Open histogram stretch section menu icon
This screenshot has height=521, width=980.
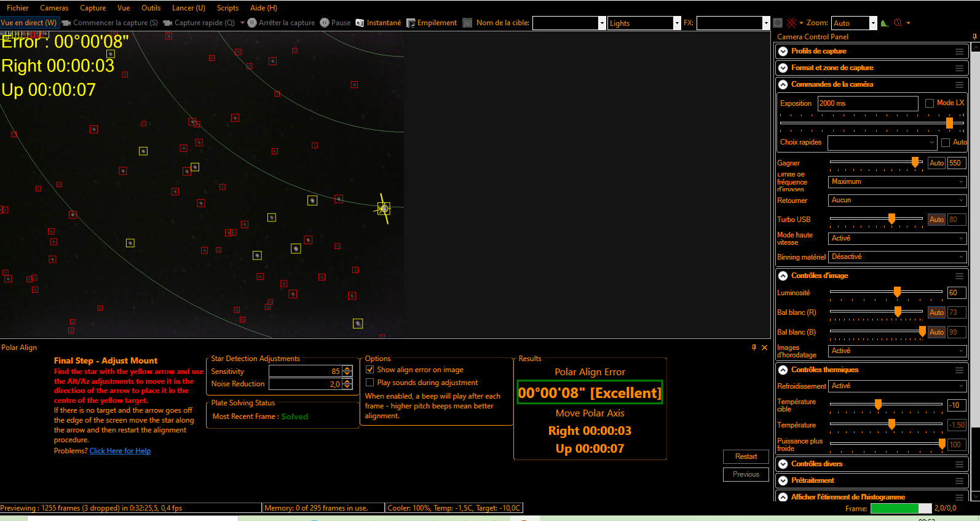tap(959, 497)
